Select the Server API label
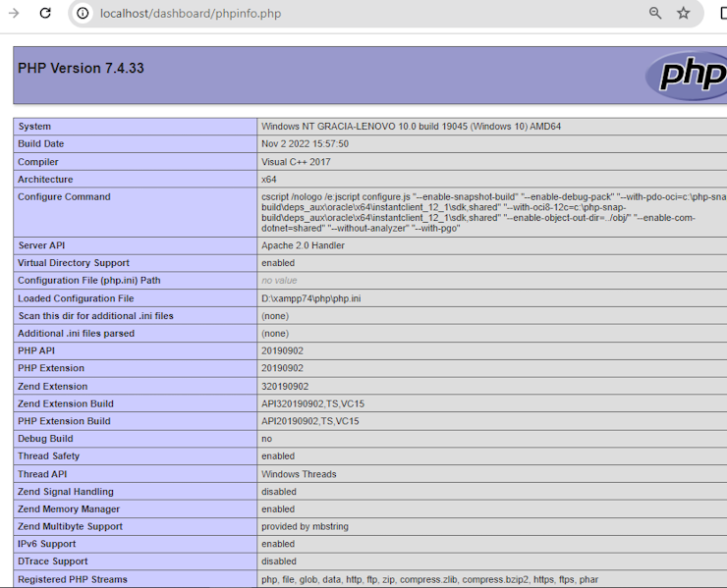727x588 pixels. [41, 245]
